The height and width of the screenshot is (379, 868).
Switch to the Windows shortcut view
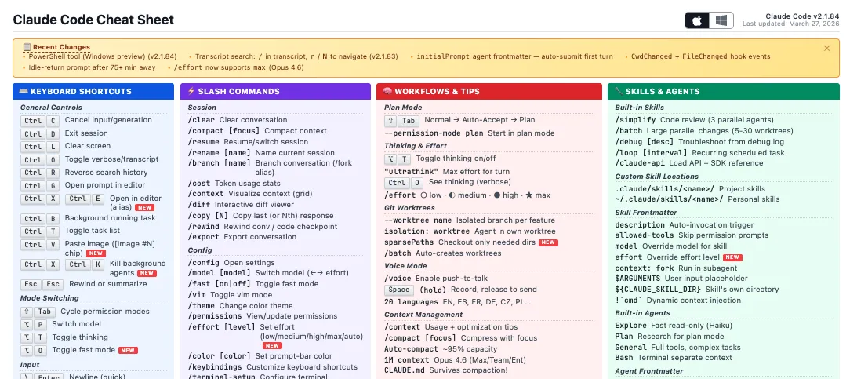tap(722, 21)
